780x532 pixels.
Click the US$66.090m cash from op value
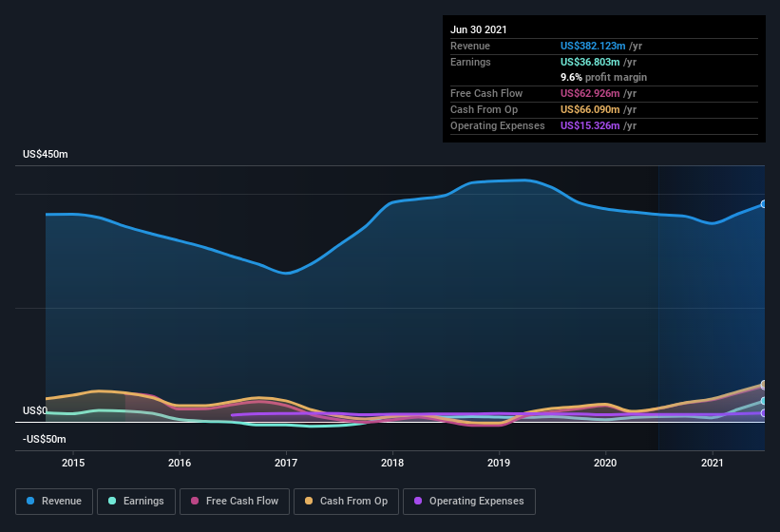coord(590,109)
